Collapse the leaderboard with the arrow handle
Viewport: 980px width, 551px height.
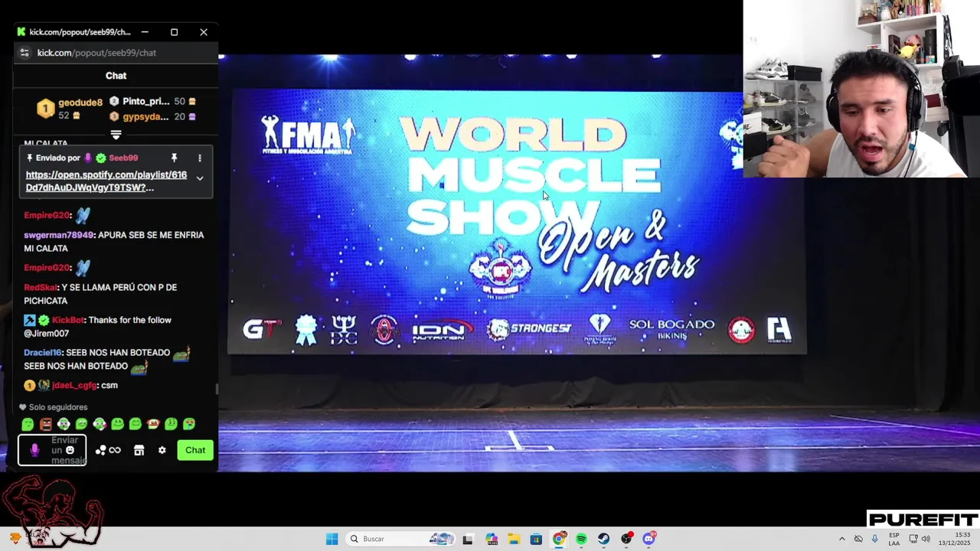(116, 135)
